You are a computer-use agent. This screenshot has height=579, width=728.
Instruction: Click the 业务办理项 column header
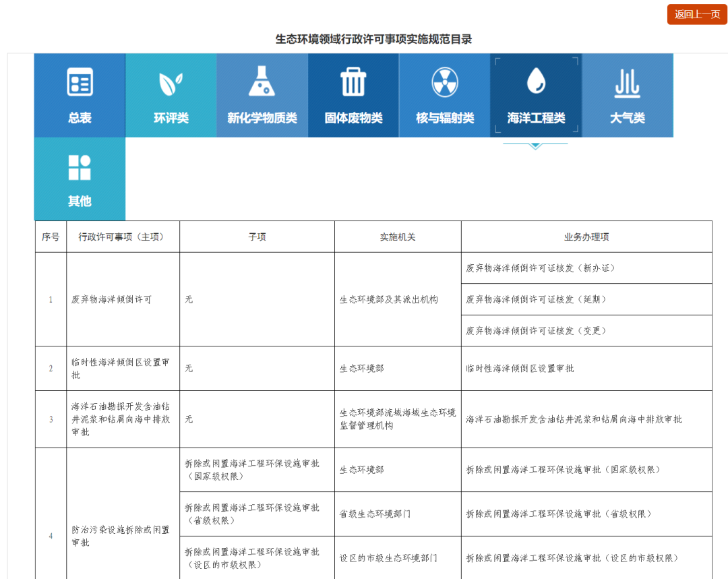click(x=586, y=237)
